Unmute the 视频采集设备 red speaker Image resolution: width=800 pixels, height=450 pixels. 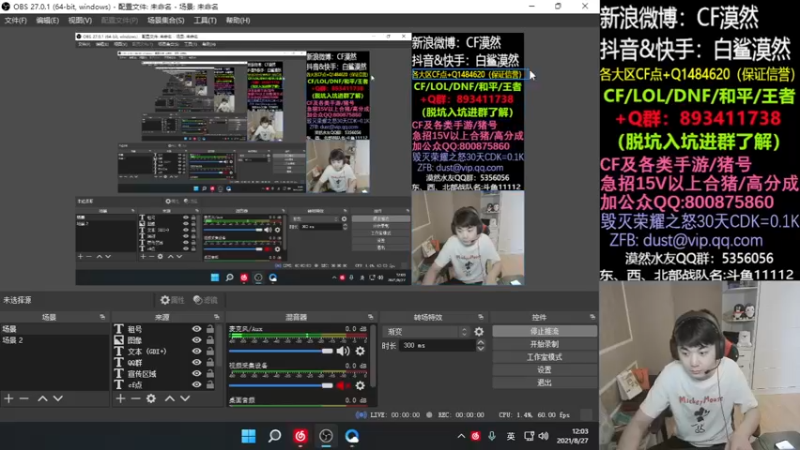(342, 386)
